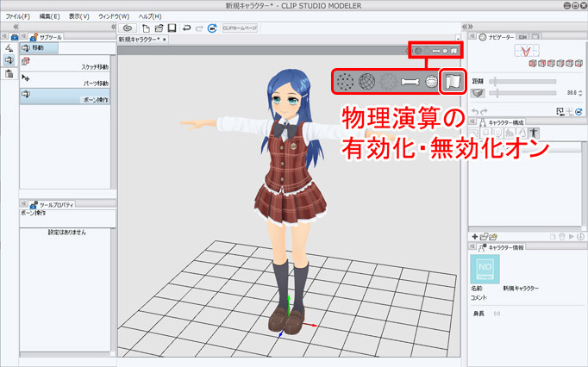Select the ボーン操作 subtool
The image size is (588, 367).
click(x=65, y=96)
